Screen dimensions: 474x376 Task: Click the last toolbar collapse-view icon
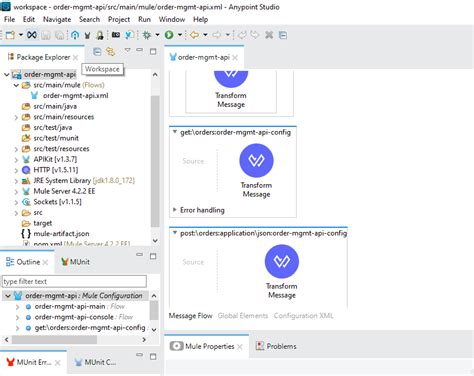point(283,35)
